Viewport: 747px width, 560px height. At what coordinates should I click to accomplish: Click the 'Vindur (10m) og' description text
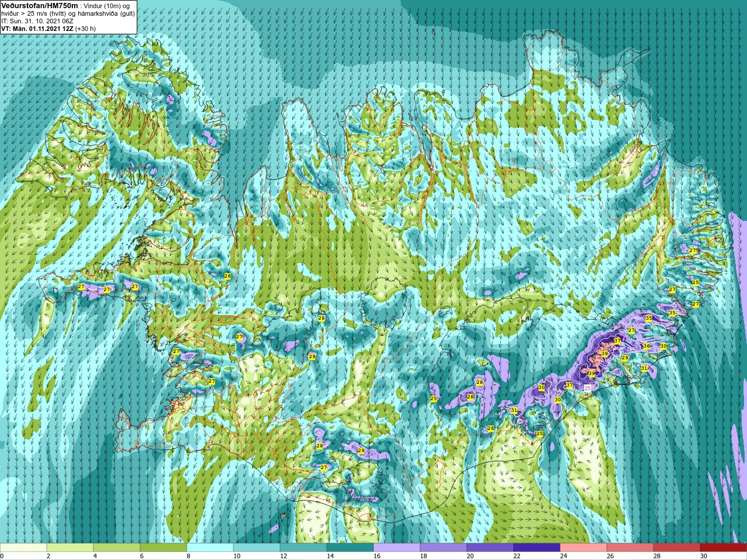pos(107,5)
